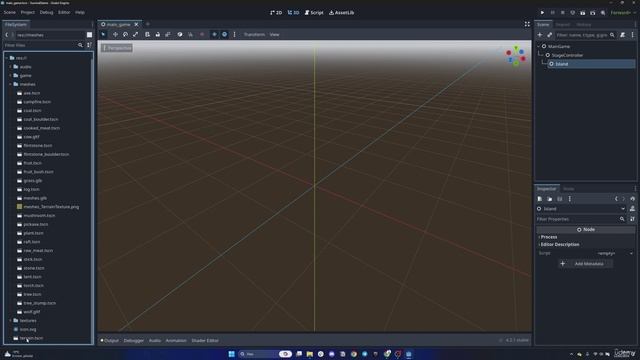
Task: Run the project with play button
Action: click(x=542, y=13)
